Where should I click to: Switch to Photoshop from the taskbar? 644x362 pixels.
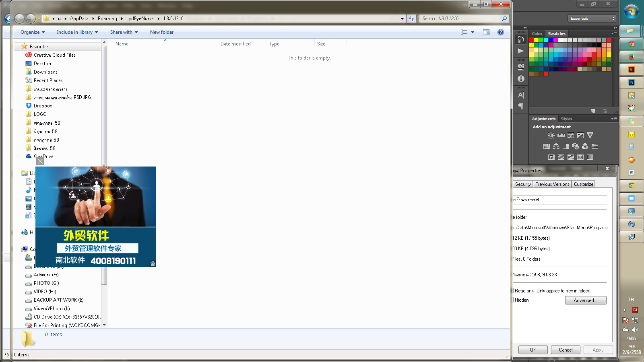pyautogui.click(x=631, y=82)
